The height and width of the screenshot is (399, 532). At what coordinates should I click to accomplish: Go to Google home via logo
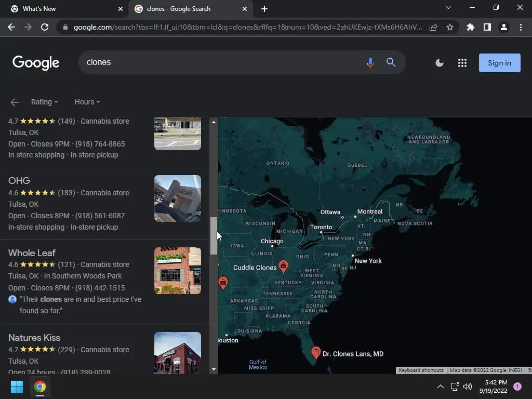click(36, 63)
